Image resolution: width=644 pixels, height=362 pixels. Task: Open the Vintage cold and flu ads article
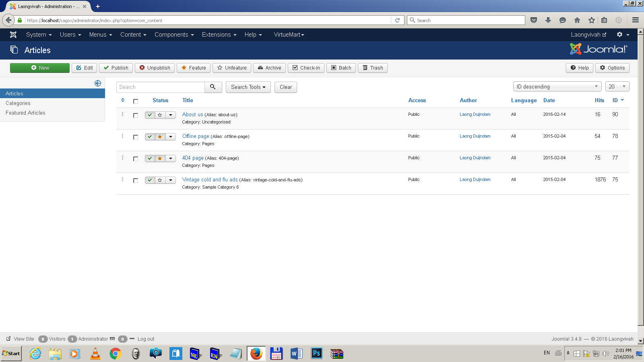coord(210,179)
